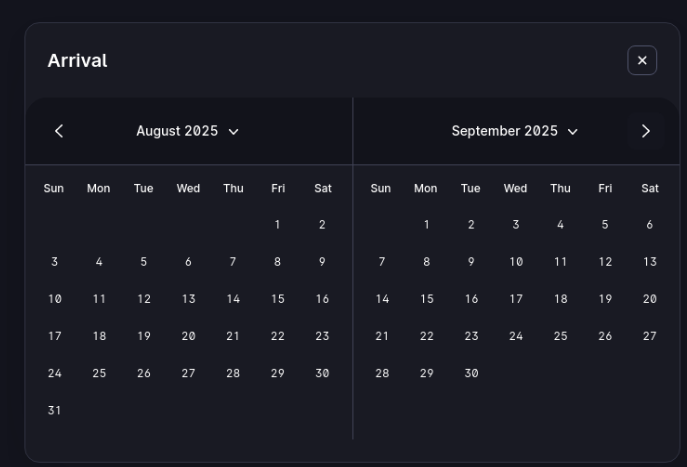
Task: Pick September 20
Action: [x=650, y=299]
